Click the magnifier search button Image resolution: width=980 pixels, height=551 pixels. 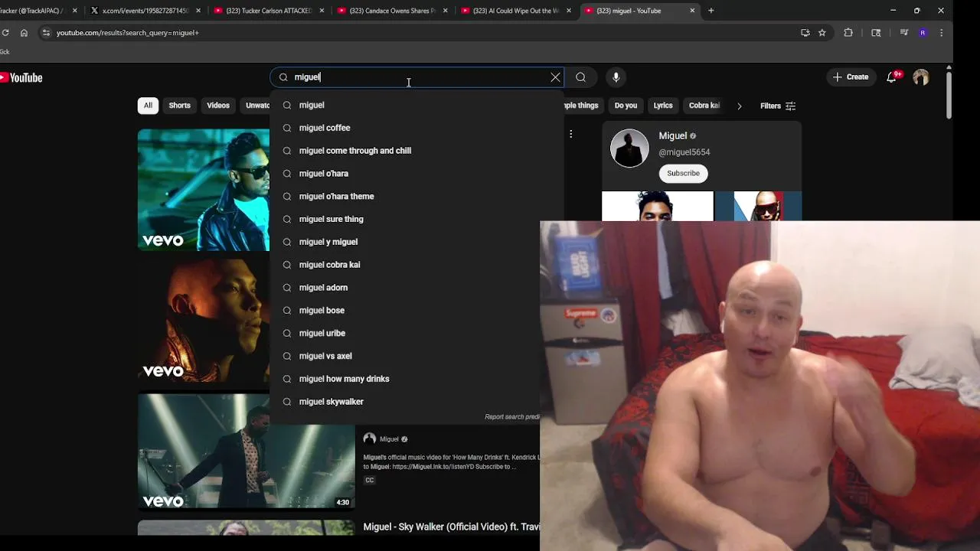click(x=581, y=77)
